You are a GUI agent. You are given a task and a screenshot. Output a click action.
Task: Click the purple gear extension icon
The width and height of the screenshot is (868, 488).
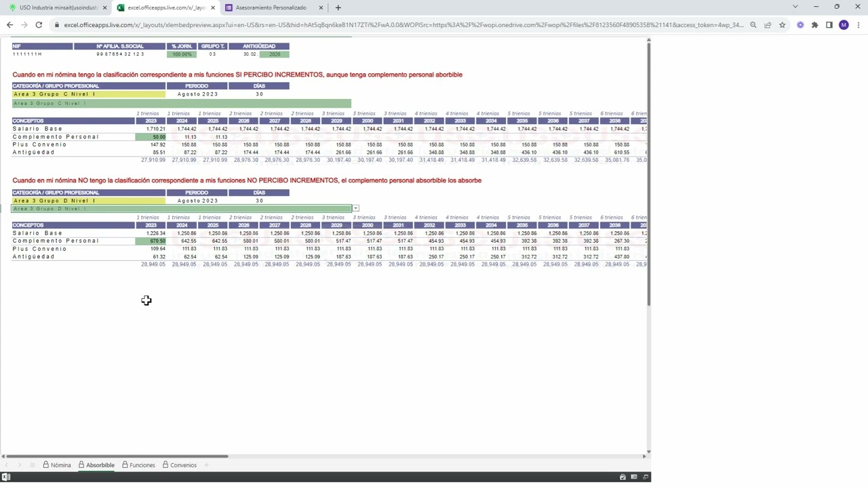point(800,25)
